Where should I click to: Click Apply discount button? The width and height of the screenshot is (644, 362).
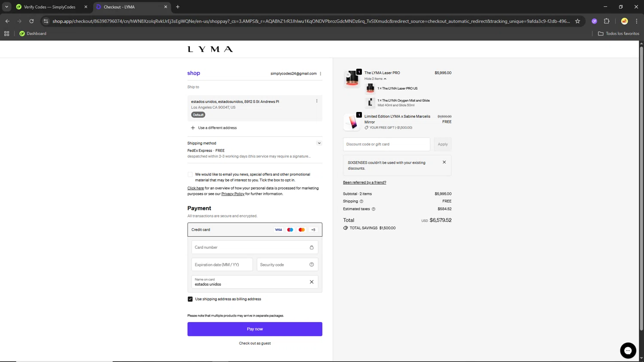pos(443,145)
